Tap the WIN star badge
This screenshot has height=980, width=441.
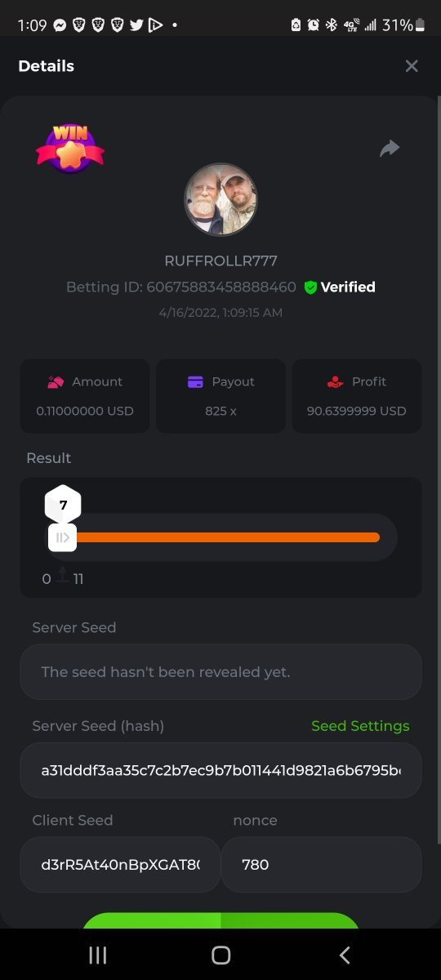pos(69,148)
